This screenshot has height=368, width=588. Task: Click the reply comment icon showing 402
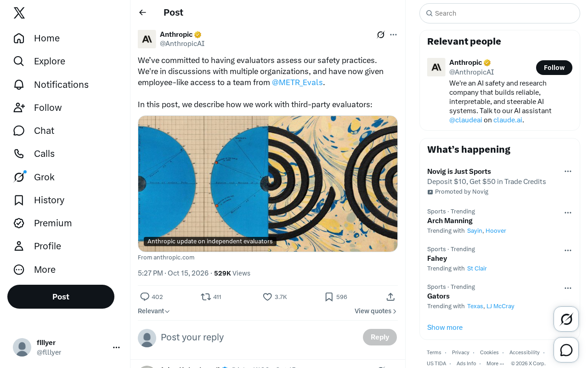tap(145, 297)
